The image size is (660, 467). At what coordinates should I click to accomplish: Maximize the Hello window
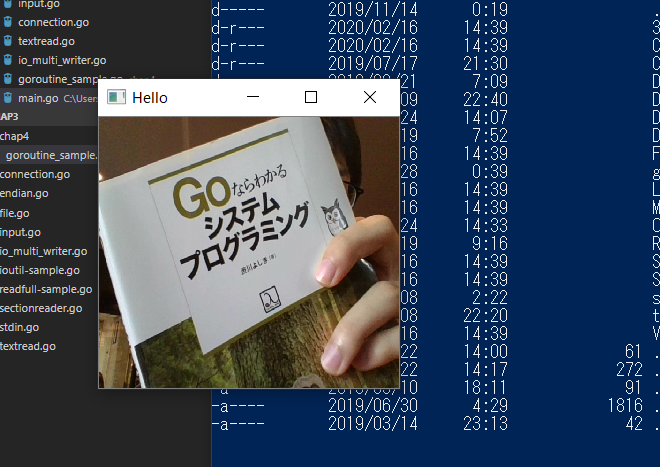[311, 97]
